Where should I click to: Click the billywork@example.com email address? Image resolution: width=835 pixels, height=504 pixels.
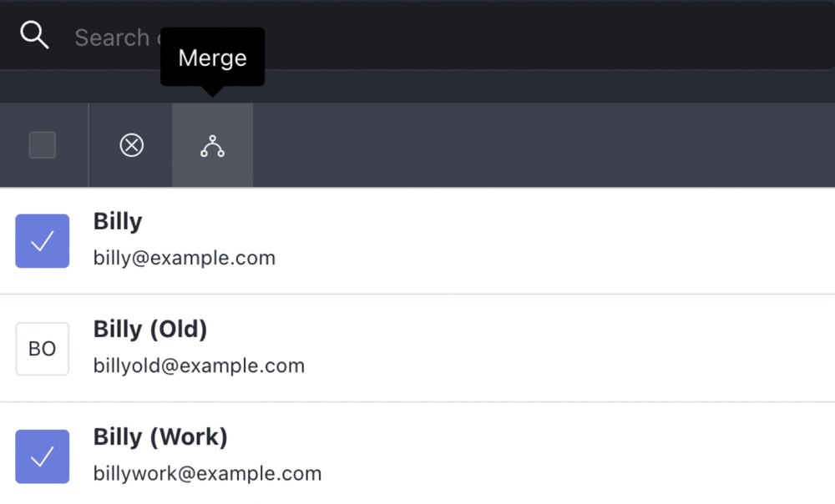point(207,474)
